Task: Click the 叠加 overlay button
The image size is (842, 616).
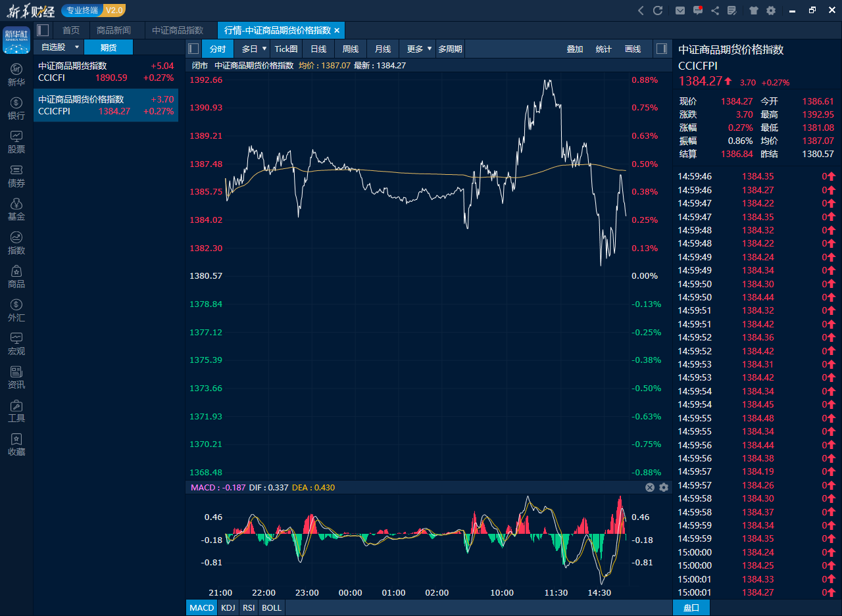Action: [575, 49]
